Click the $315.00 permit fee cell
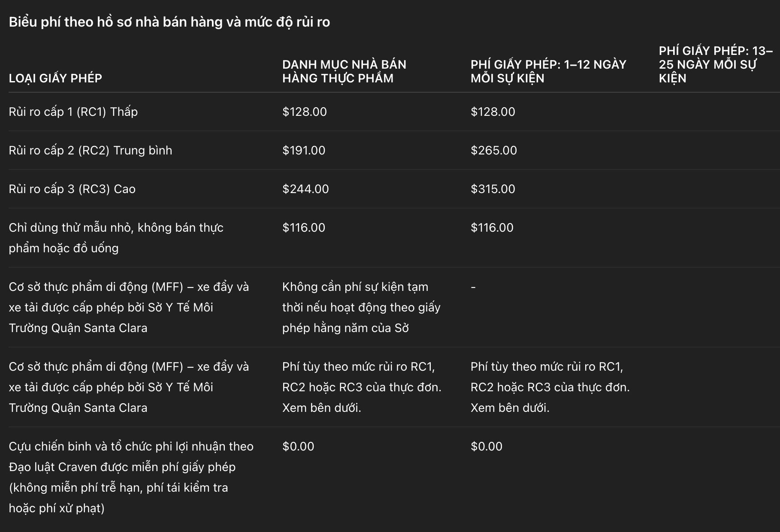 tap(493, 189)
